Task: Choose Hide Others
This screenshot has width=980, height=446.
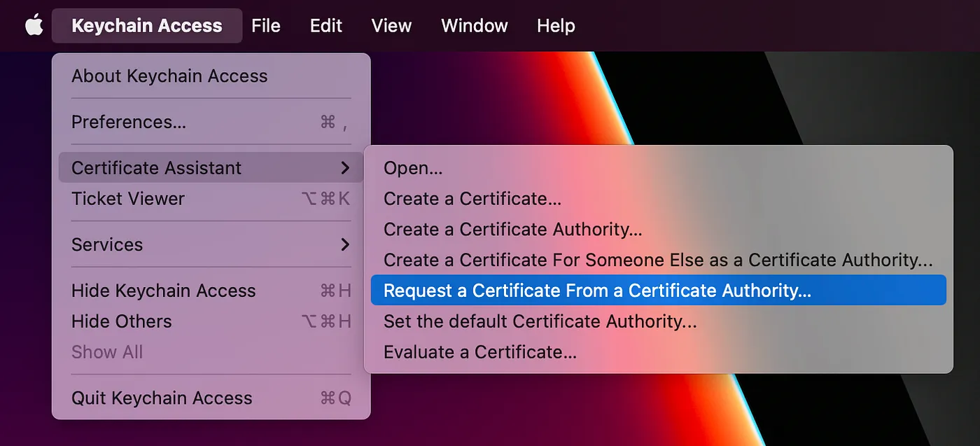Action: [x=211, y=321]
